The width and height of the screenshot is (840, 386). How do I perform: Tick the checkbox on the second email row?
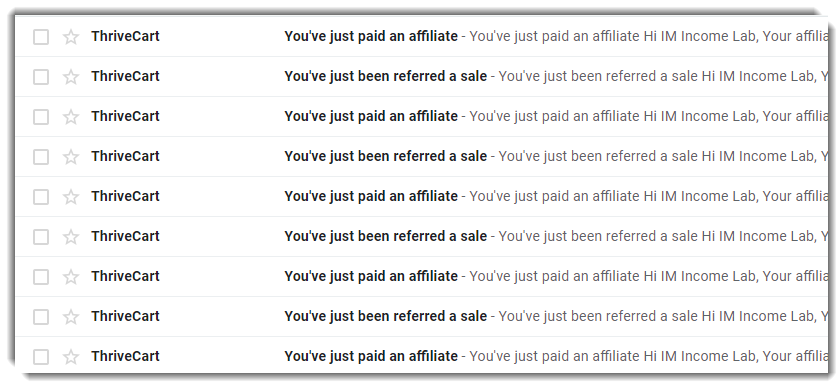41,77
